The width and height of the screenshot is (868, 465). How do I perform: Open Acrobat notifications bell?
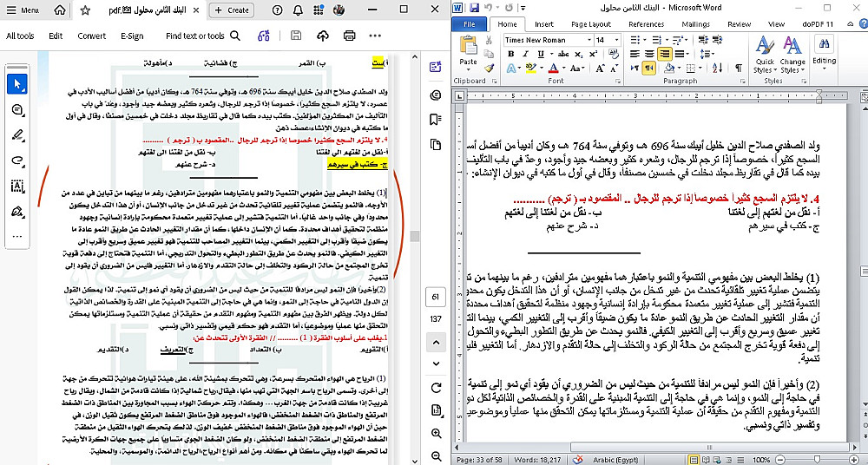(298, 10)
